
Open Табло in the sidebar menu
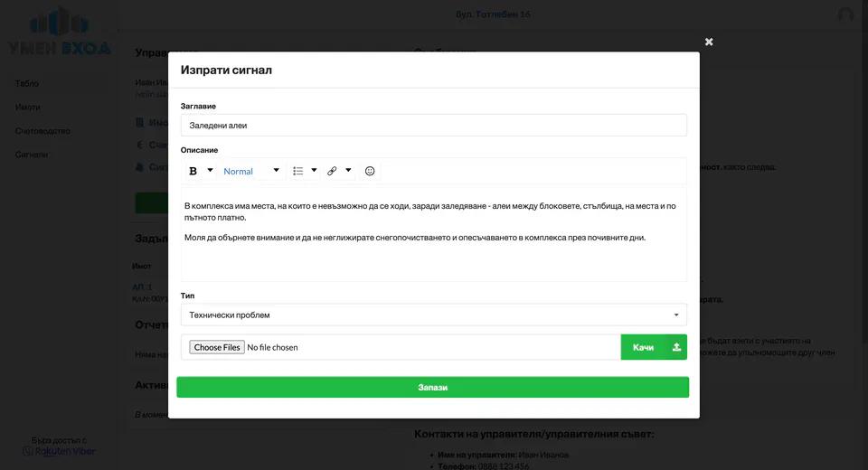point(27,84)
